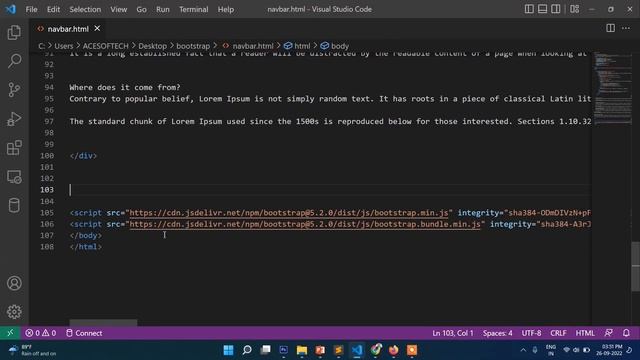Open the notifications bell icon
The image size is (640, 360).
pyautogui.click(x=626, y=333)
